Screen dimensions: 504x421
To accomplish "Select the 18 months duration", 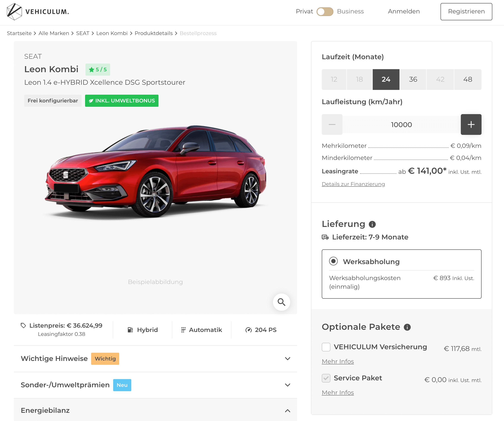I will pos(359,80).
